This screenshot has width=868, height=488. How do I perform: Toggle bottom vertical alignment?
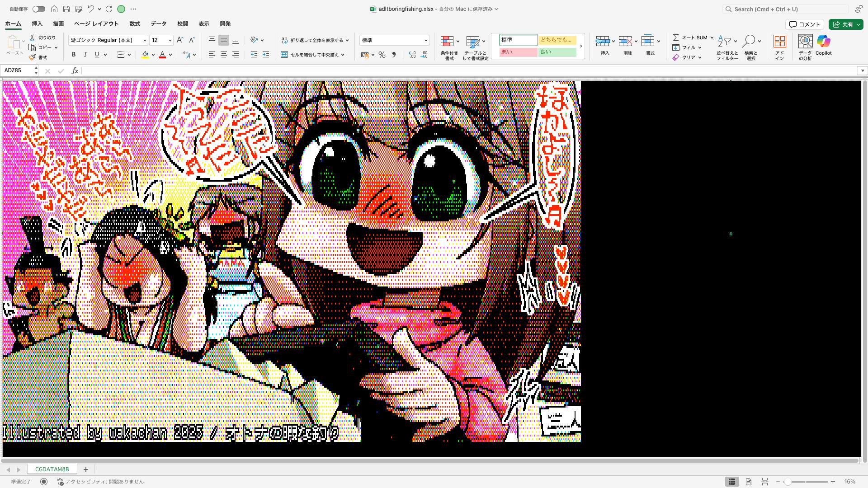pos(236,40)
